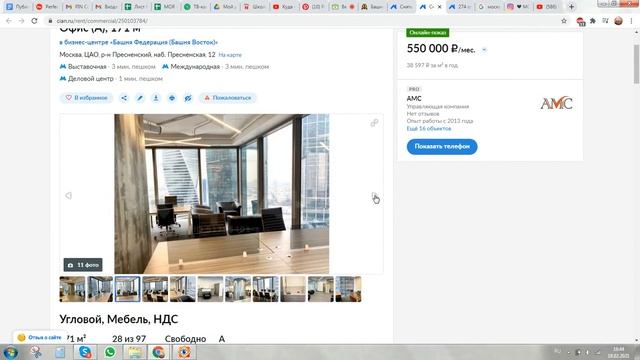The height and width of the screenshot is (360, 640).
Task: Click the print icon for the listing
Action: [172, 98]
